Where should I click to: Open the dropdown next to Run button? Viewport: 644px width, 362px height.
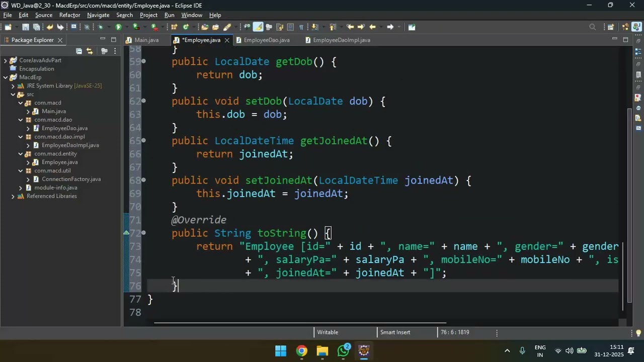click(x=127, y=27)
